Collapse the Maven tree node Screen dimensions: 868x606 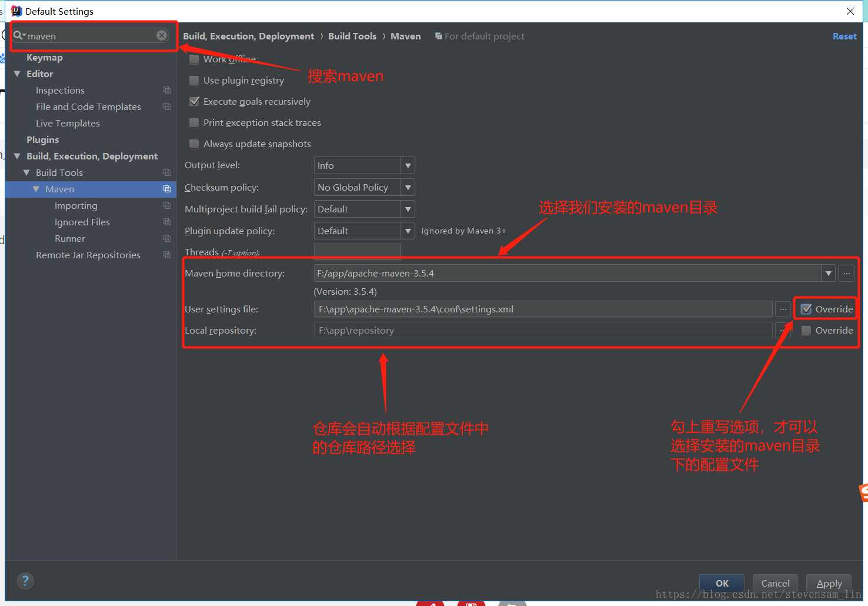(x=36, y=189)
